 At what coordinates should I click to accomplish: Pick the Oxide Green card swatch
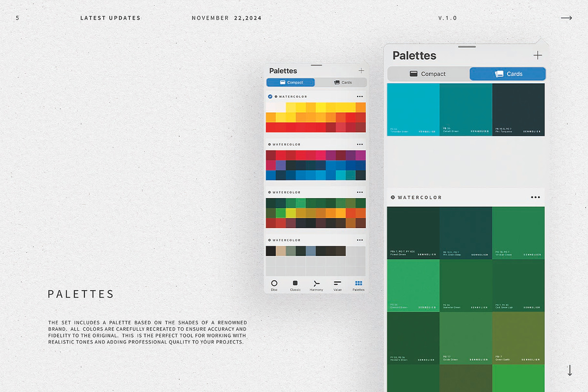(465, 338)
